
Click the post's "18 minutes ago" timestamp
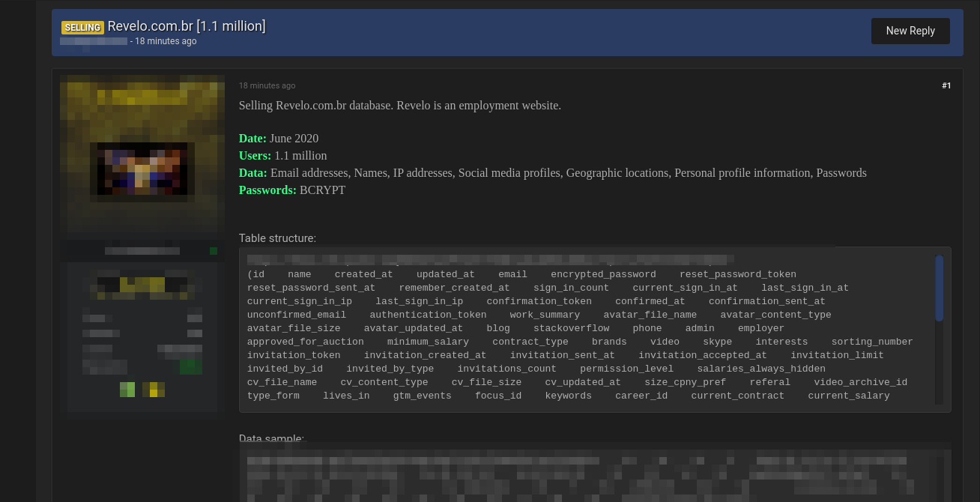(x=267, y=85)
